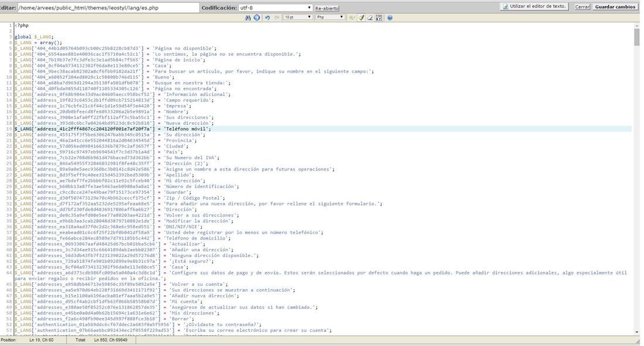Click the eraser icon in toolbar
The image size is (644, 346).
pyautogui.click(x=370, y=18)
